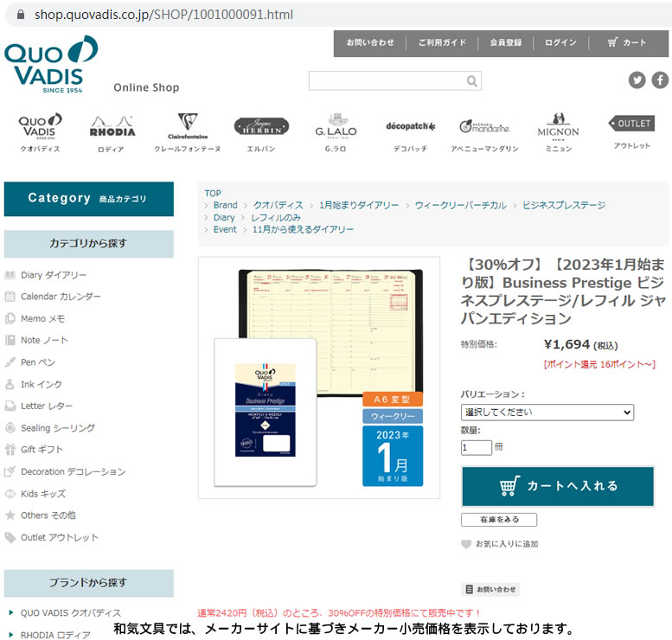This screenshot has height=640, width=672.
Task: Click the search magnifier icon
Action: click(472, 81)
